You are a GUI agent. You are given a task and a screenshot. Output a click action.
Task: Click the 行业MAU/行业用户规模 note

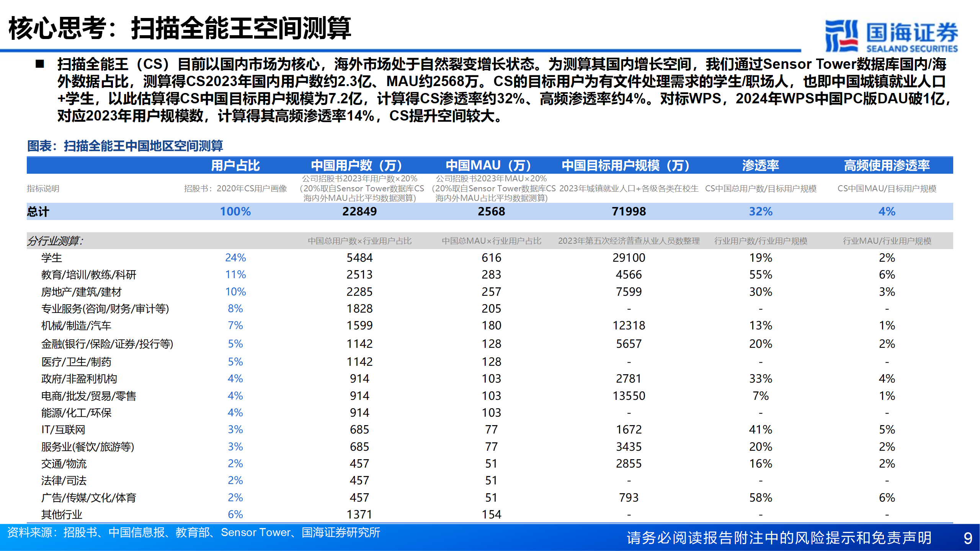(887, 241)
